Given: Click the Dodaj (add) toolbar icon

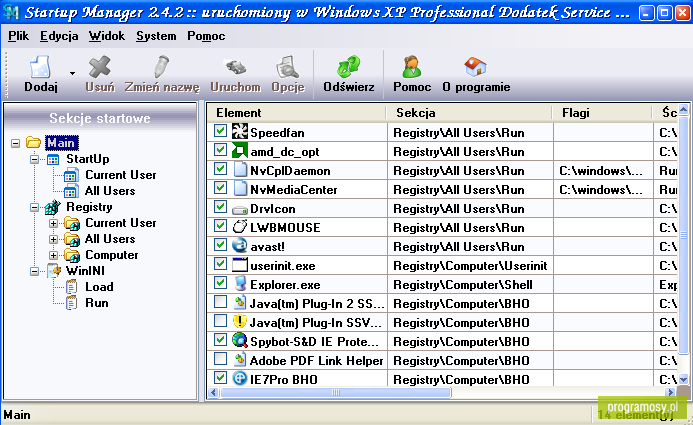Looking at the screenshot, I should [x=40, y=67].
